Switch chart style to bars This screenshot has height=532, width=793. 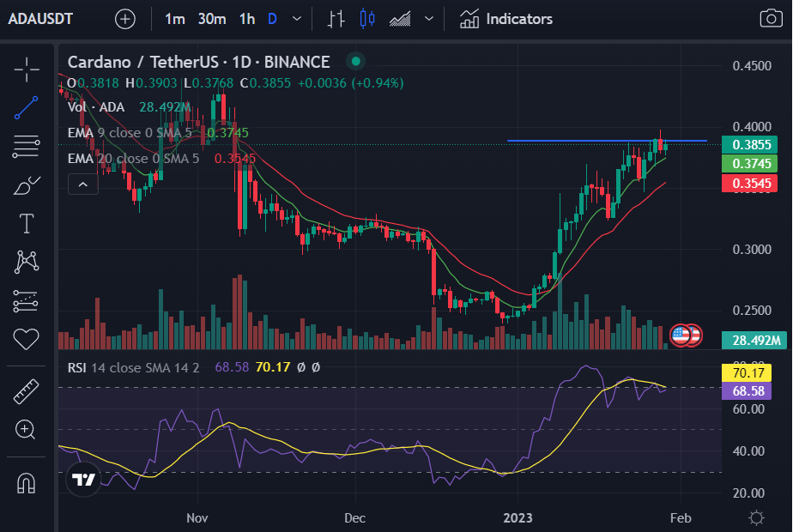coord(336,19)
